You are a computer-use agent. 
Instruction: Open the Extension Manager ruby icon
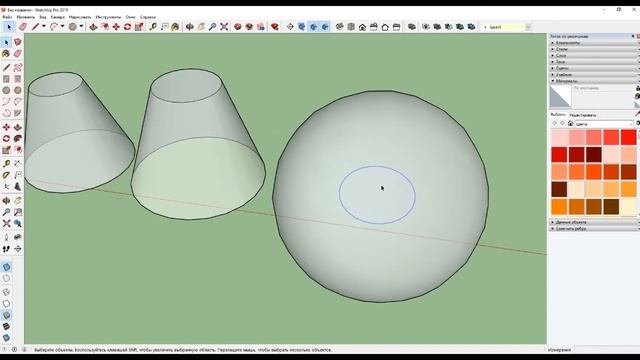(x=275, y=27)
